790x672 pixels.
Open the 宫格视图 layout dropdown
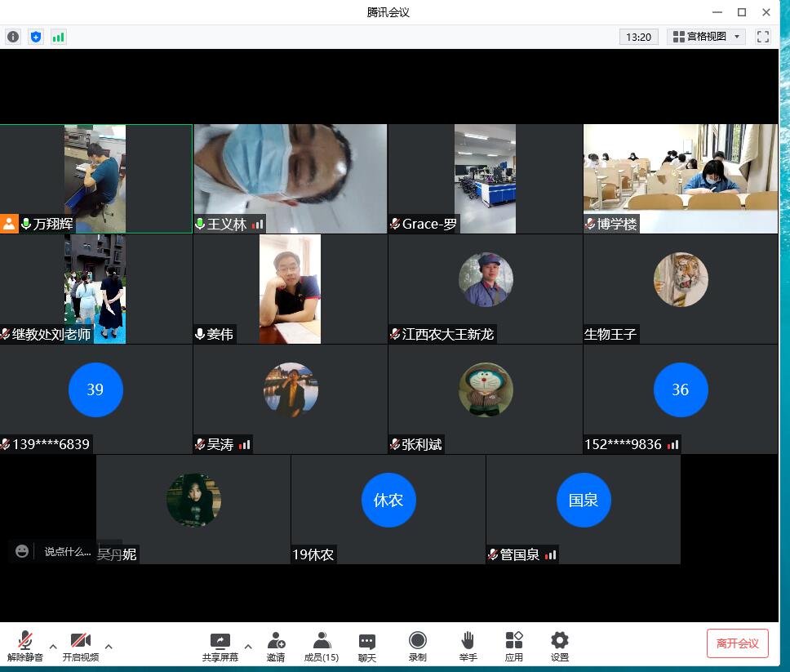click(x=706, y=37)
